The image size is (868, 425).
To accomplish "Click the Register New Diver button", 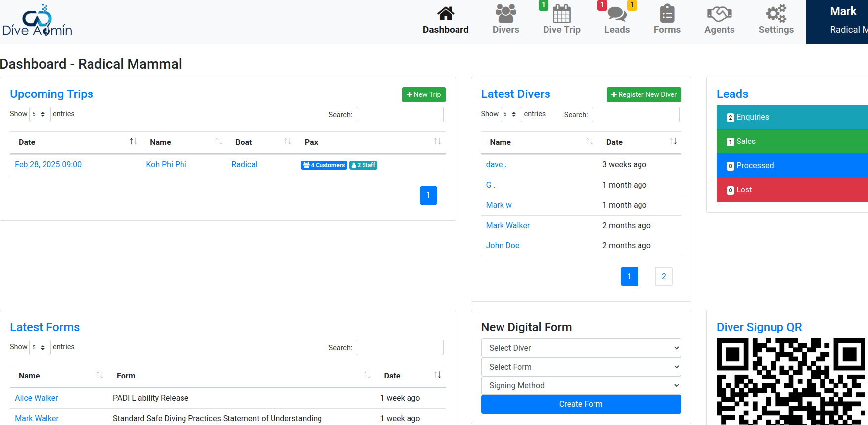I will point(643,94).
